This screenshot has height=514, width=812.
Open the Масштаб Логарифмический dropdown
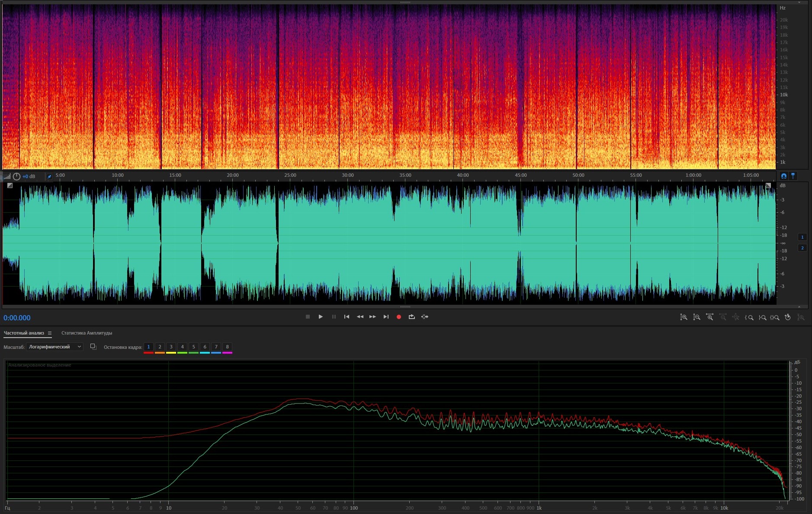pos(55,347)
